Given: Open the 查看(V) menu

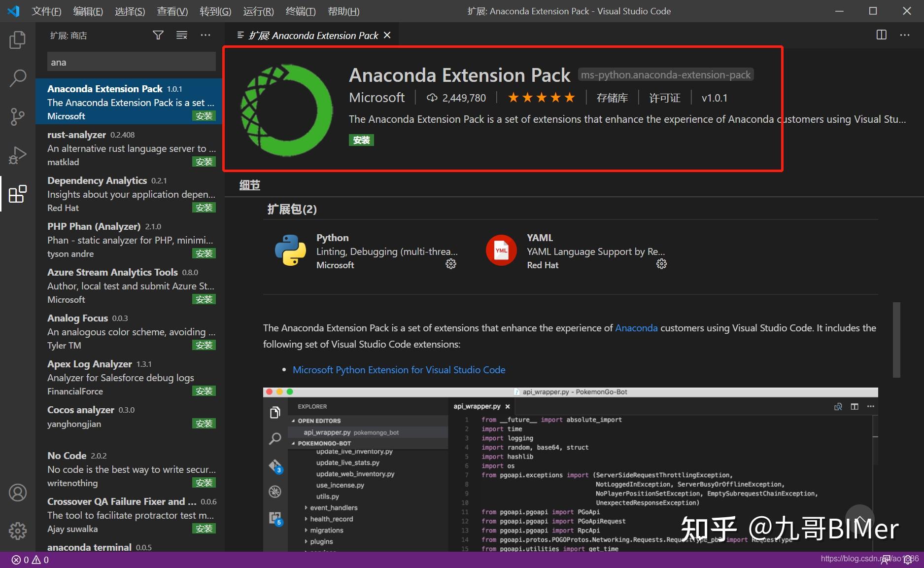Looking at the screenshot, I should 172,11.
